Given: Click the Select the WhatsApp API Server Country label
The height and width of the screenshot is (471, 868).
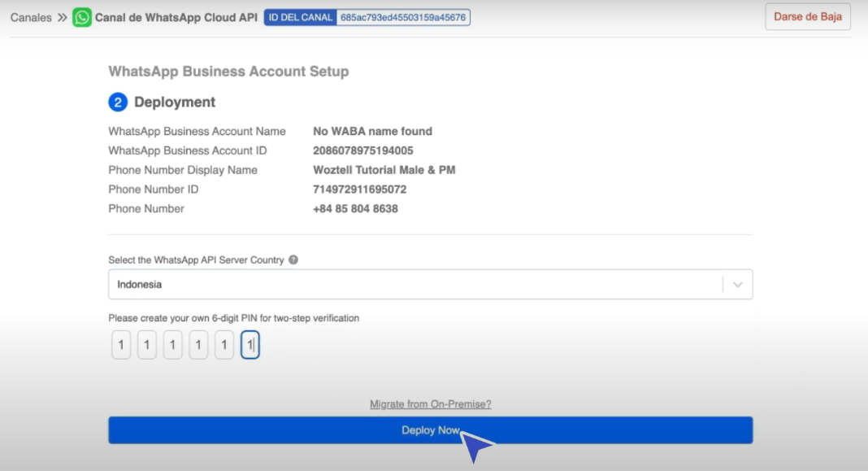Looking at the screenshot, I should (196, 259).
